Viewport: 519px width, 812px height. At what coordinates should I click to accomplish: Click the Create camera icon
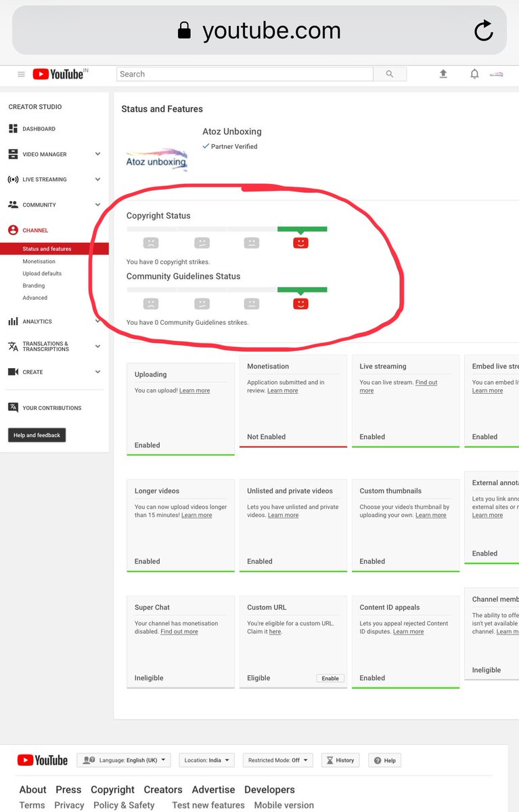tap(13, 372)
